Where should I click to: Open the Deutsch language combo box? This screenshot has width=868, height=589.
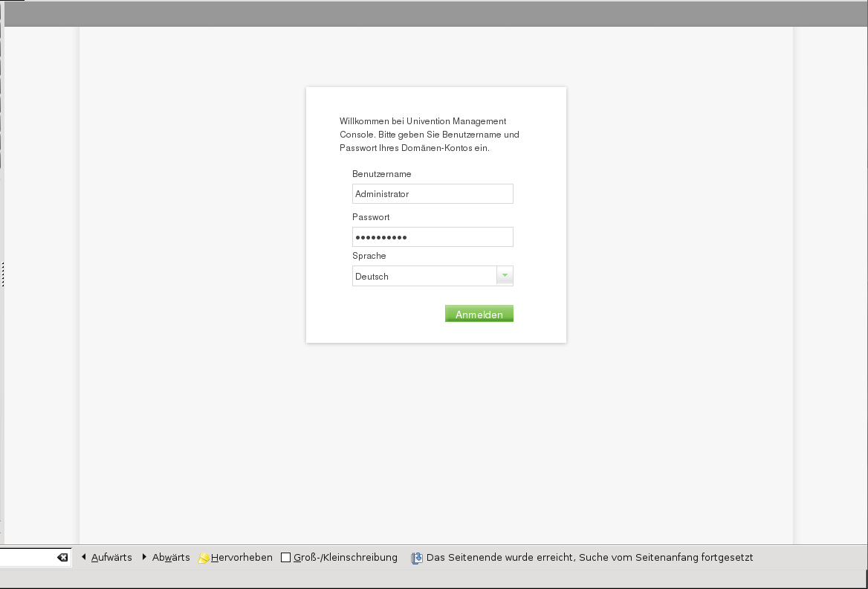pyautogui.click(x=424, y=276)
